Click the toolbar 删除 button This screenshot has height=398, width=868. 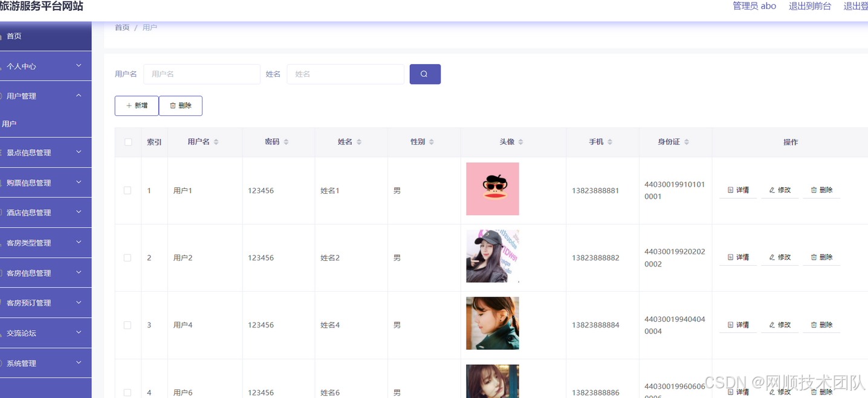click(x=181, y=106)
